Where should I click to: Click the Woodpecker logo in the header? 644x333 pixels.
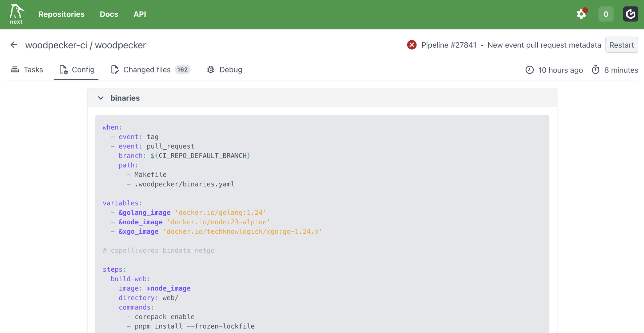coord(16,14)
